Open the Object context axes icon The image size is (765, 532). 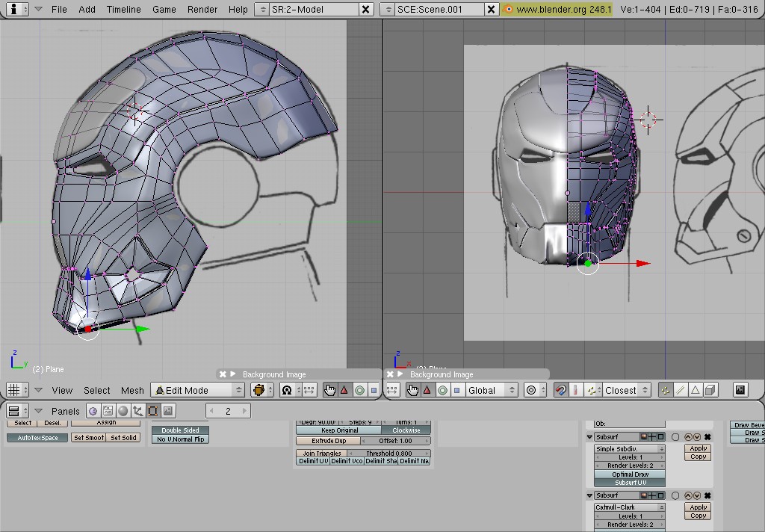click(138, 411)
